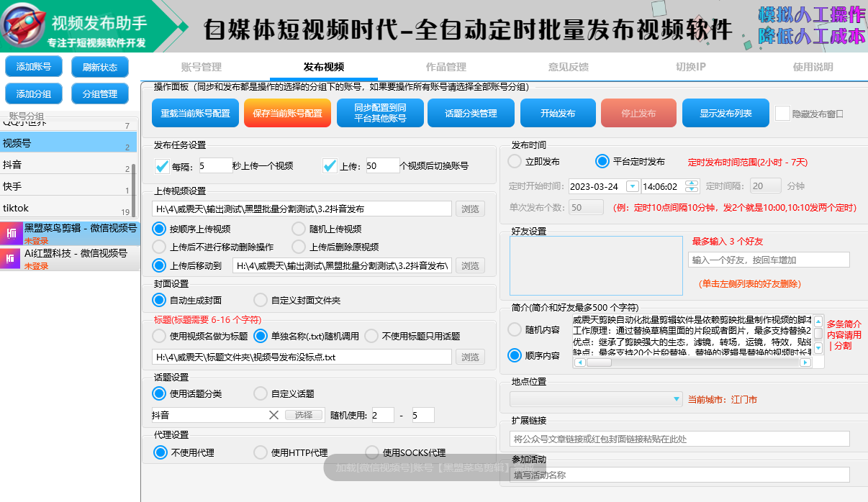This screenshot has height=502, width=868.
Task: Clear the 抖音 topic with X icon
Action: tap(273, 415)
